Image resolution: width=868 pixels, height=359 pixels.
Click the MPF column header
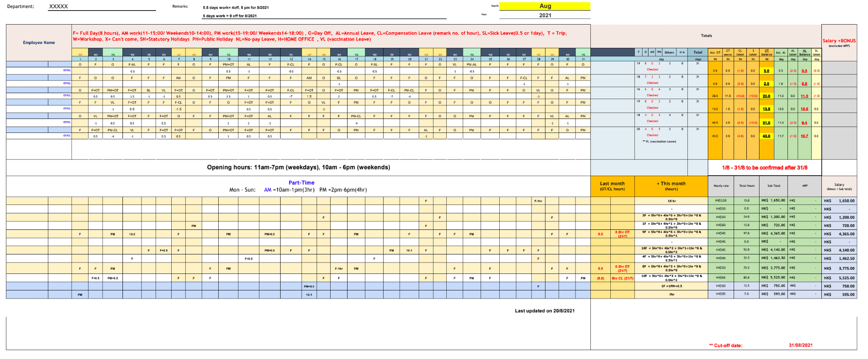coord(805,186)
